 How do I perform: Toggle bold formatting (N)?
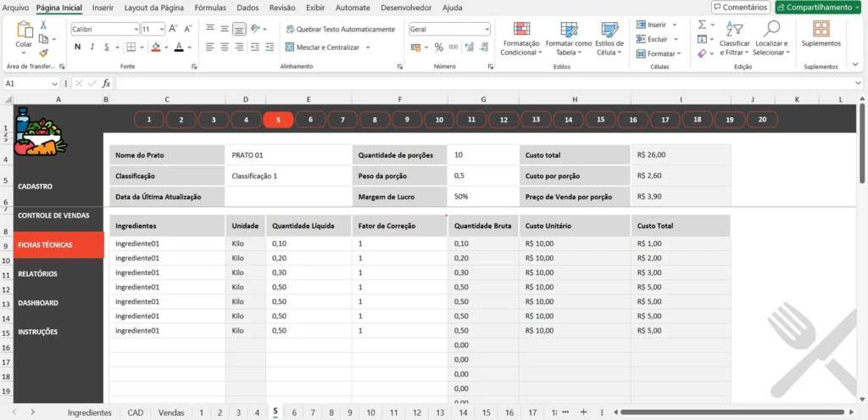(78, 47)
